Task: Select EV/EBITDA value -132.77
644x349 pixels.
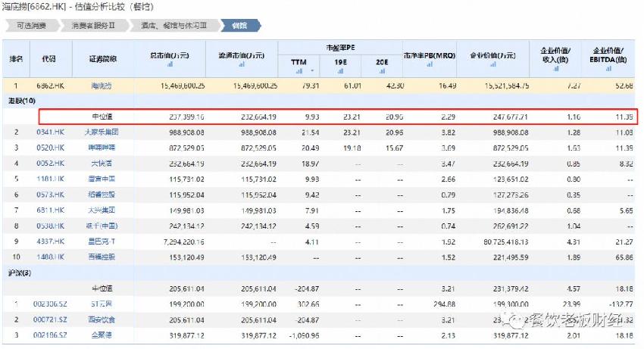Action: point(621,304)
